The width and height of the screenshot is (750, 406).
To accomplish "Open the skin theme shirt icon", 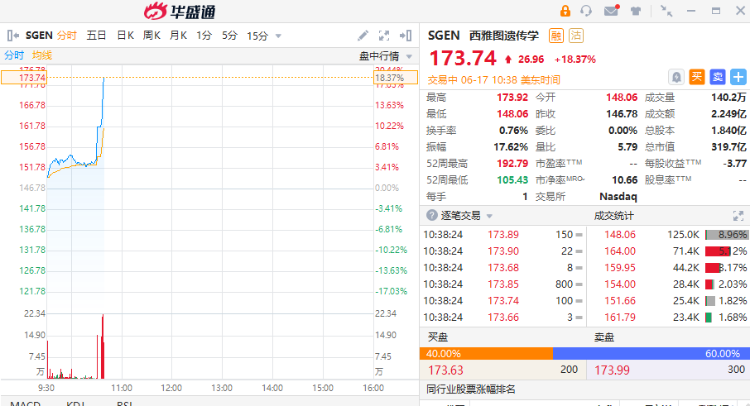I will click(636, 11).
